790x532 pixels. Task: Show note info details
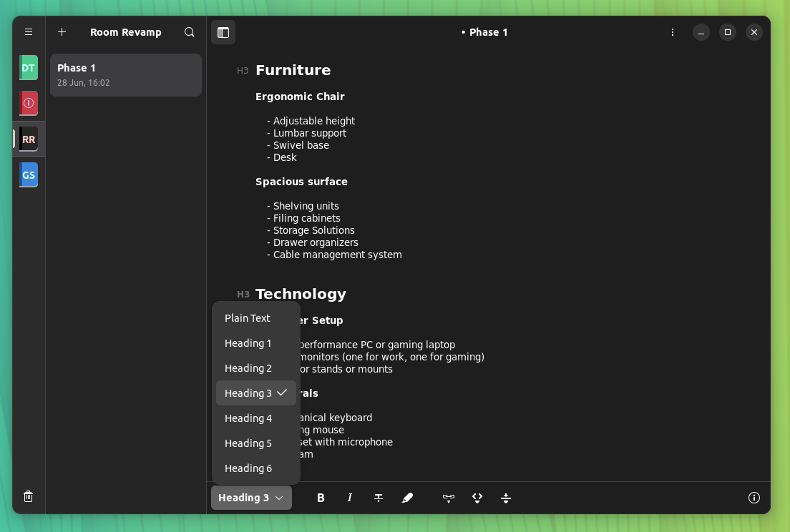[x=754, y=498]
